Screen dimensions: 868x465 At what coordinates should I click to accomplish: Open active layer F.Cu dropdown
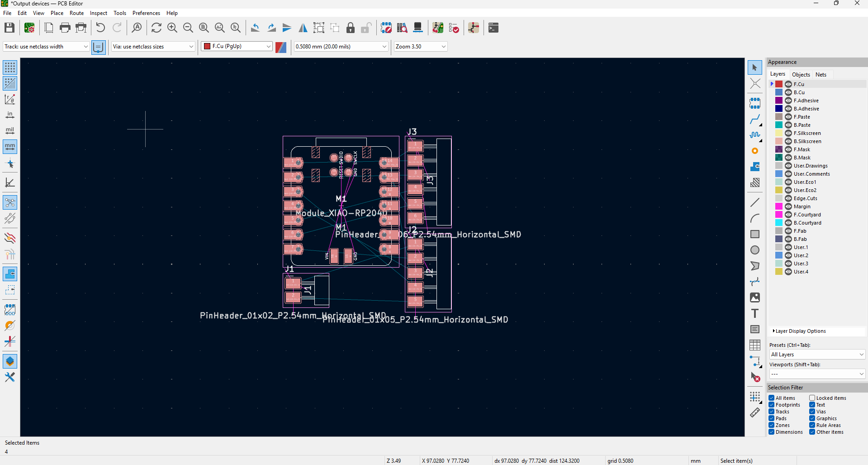[237, 47]
